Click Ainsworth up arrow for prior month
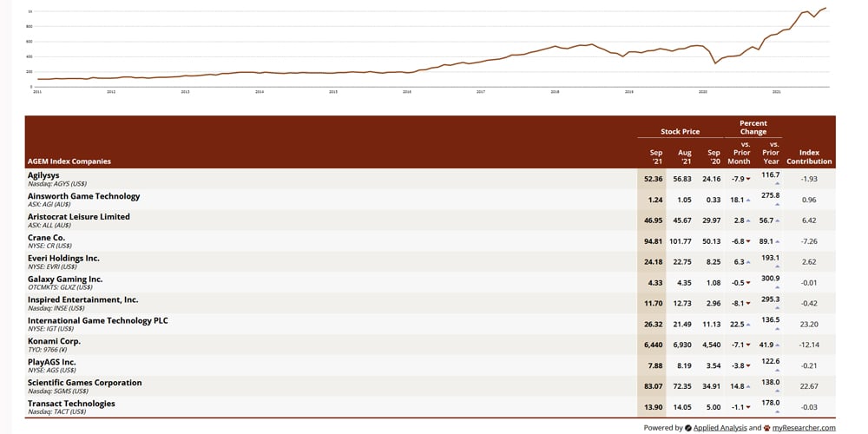This screenshot has width=868, height=434. (748, 200)
